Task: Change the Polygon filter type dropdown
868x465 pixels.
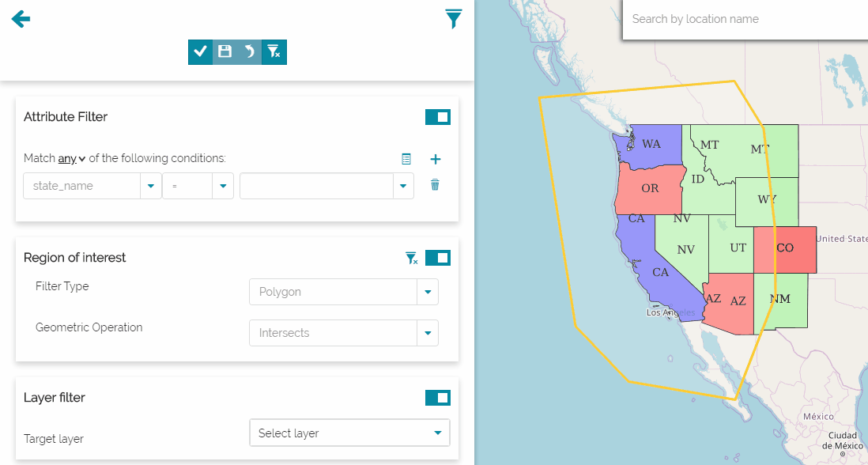Action: pyautogui.click(x=428, y=291)
